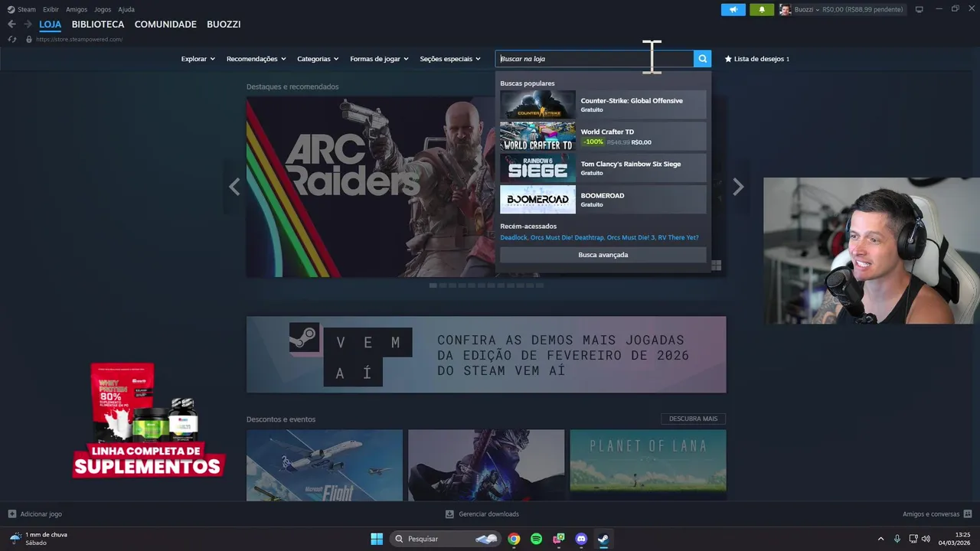This screenshot has width=980, height=551.
Task: Click the DESCUBRA MAIS button
Action: pos(693,419)
